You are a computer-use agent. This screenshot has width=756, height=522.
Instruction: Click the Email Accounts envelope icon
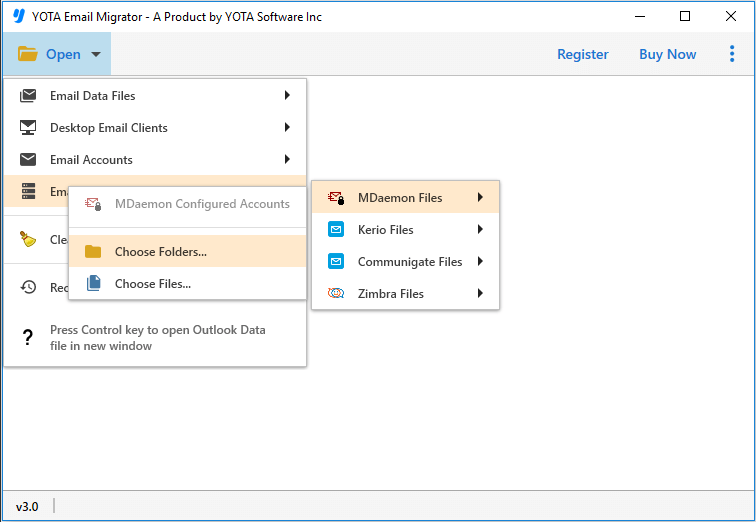[28, 159]
